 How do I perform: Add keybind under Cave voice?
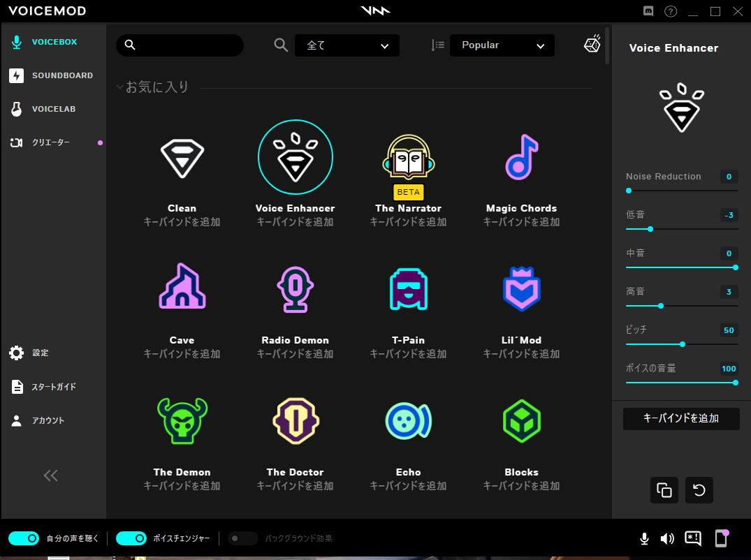182,354
